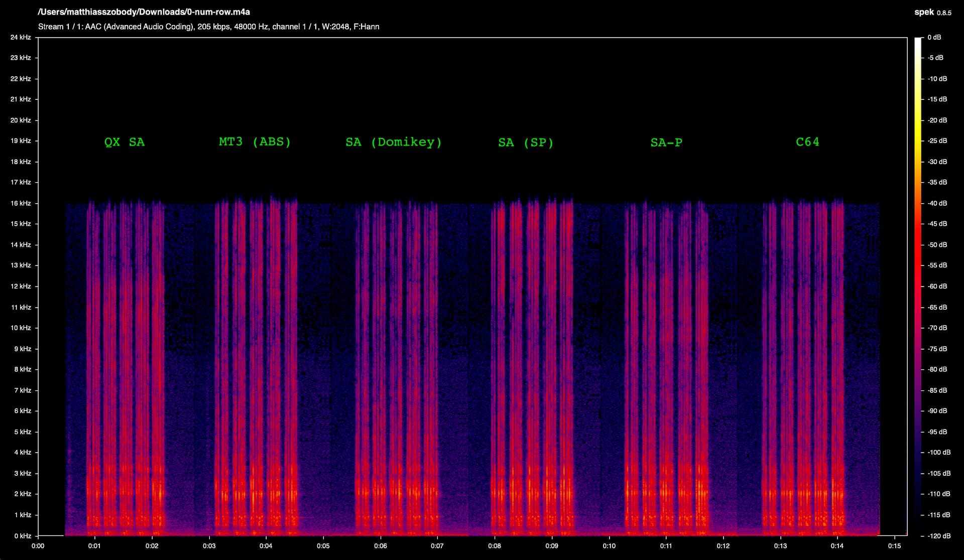Click the -120 dB scale label

coord(938,536)
